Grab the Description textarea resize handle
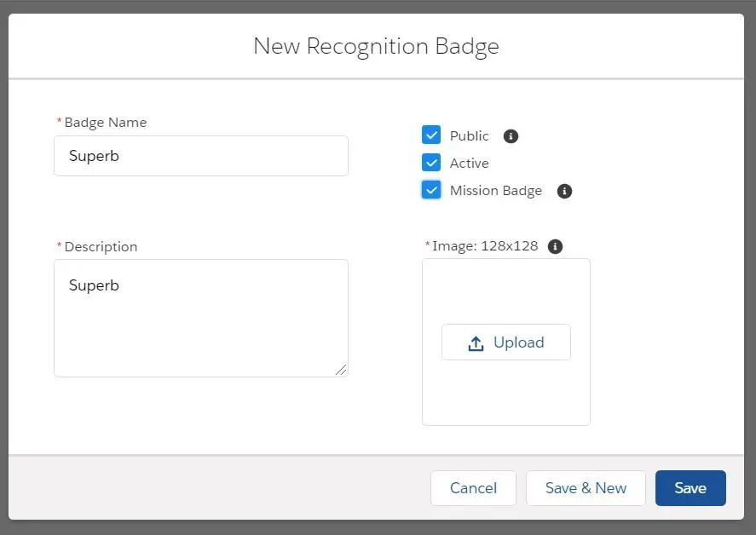Viewport: 756px width, 535px height. pos(341,370)
